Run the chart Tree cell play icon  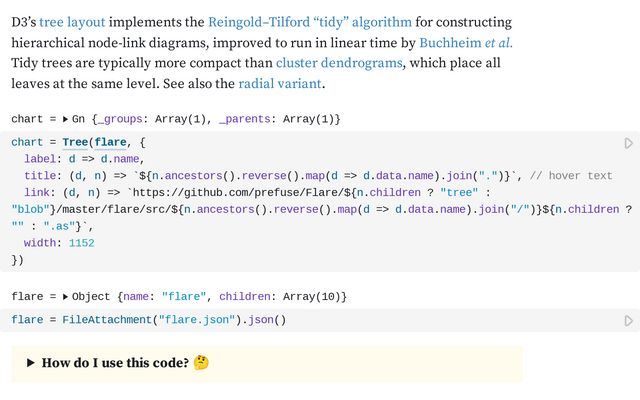click(x=629, y=143)
